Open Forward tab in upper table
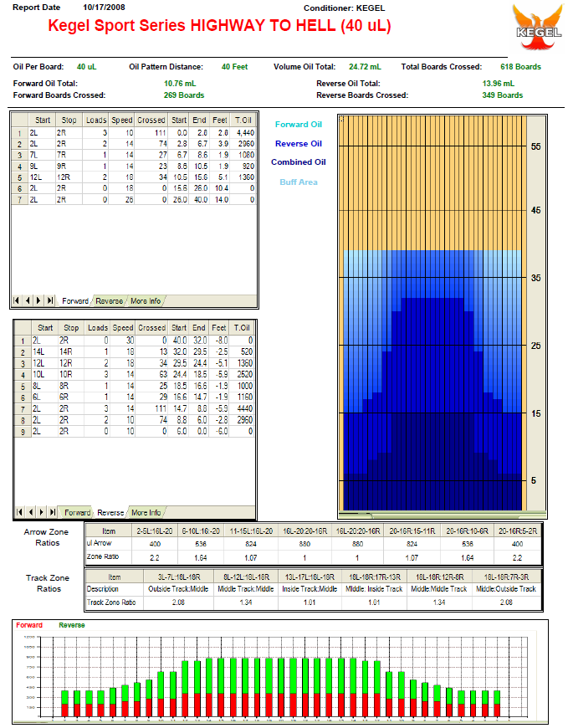568x728 pixels. point(74,301)
